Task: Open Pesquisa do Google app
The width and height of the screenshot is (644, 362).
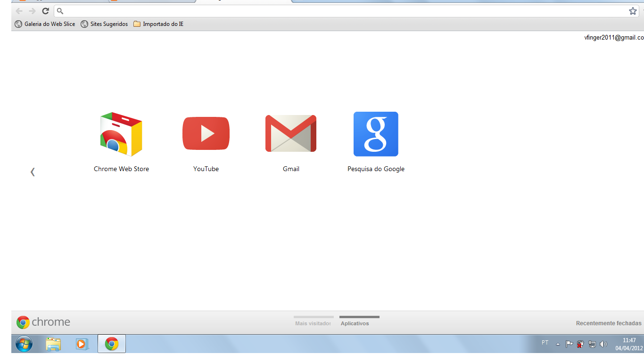Action: (x=376, y=133)
